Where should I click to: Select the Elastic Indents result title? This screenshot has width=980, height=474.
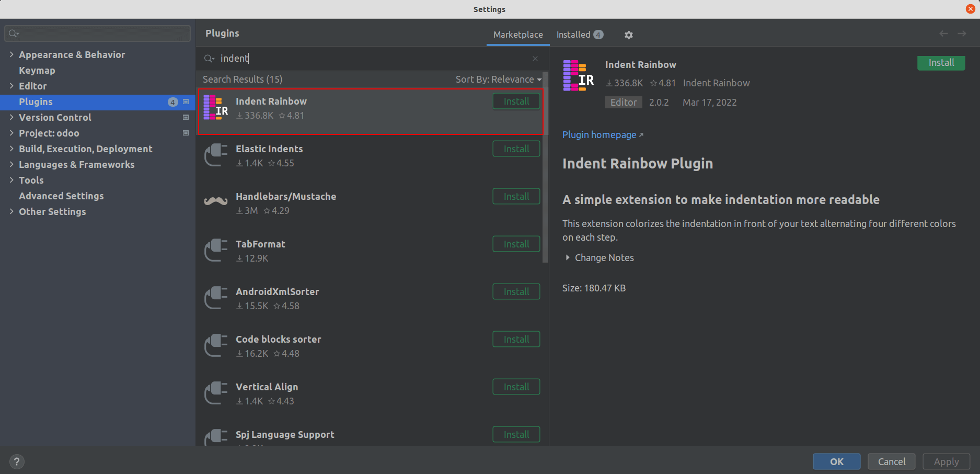(269, 149)
